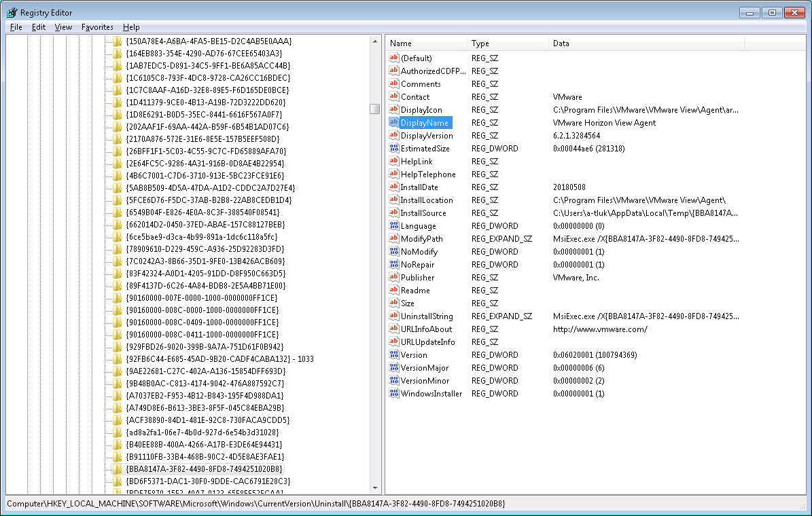
Task: Click the string icon beside (Default)
Action: [x=394, y=58]
